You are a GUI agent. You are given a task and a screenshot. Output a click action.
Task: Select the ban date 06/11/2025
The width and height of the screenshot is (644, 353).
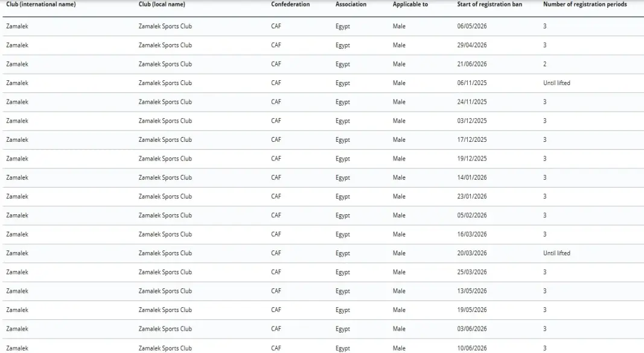(x=472, y=83)
